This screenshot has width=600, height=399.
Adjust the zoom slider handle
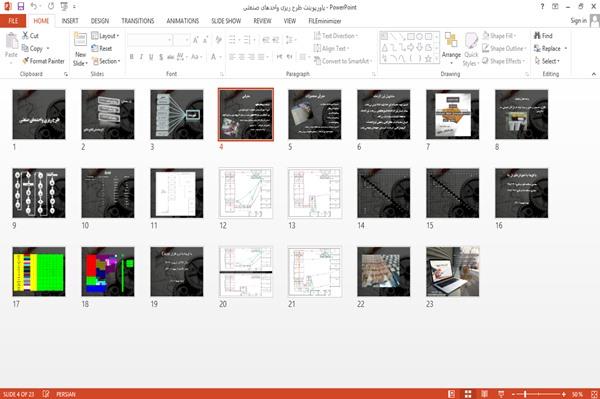tap(525, 394)
